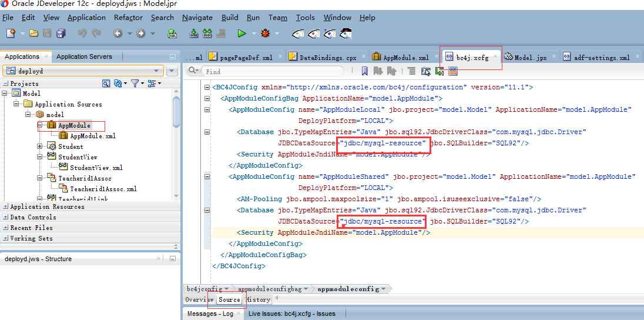Screen dimensions: 644x320
Task: Click the next bookmark icon
Action: 378,71
